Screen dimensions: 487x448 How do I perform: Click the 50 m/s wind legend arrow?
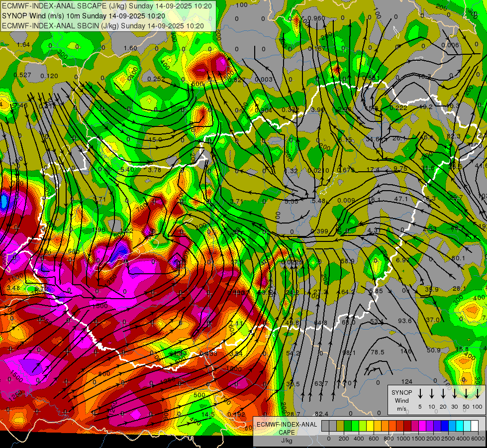(x=466, y=393)
